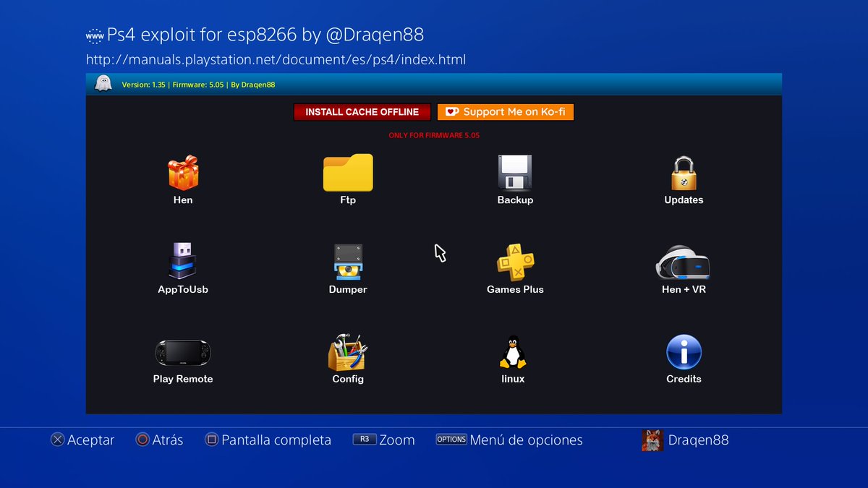Image resolution: width=868 pixels, height=488 pixels.
Task: Click the linux label text
Action: tap(513, 379)
